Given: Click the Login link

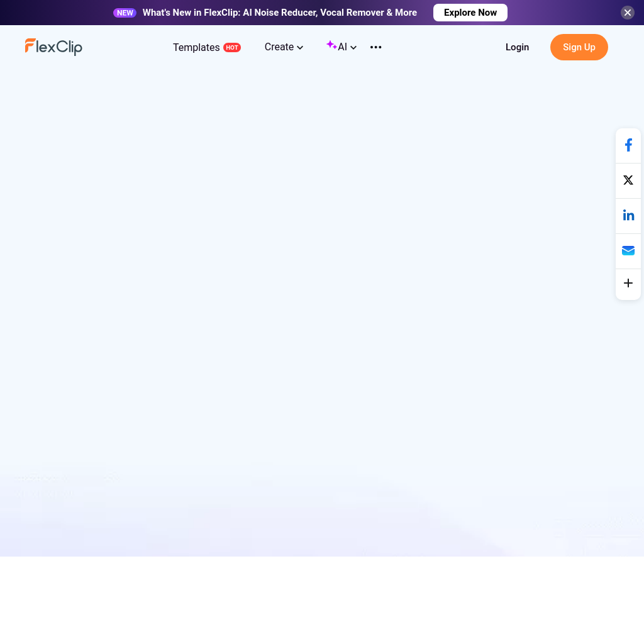Looking at the screenshot, I should pos(517,47).
